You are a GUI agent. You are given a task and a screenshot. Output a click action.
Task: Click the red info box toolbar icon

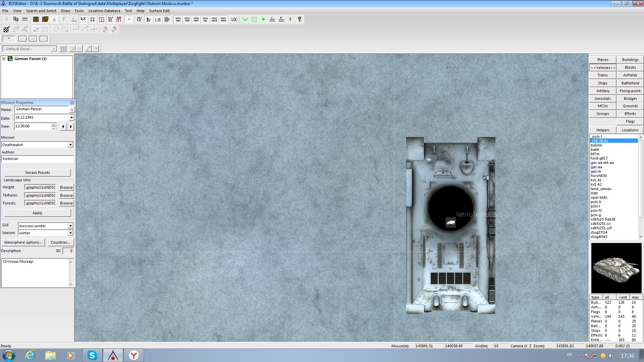101,19
